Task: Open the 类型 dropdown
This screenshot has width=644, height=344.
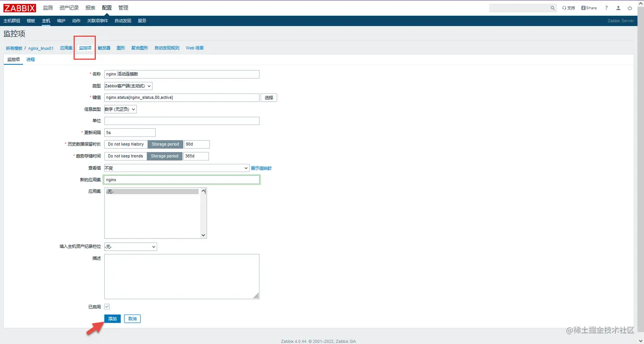Action: pos(128,86)
